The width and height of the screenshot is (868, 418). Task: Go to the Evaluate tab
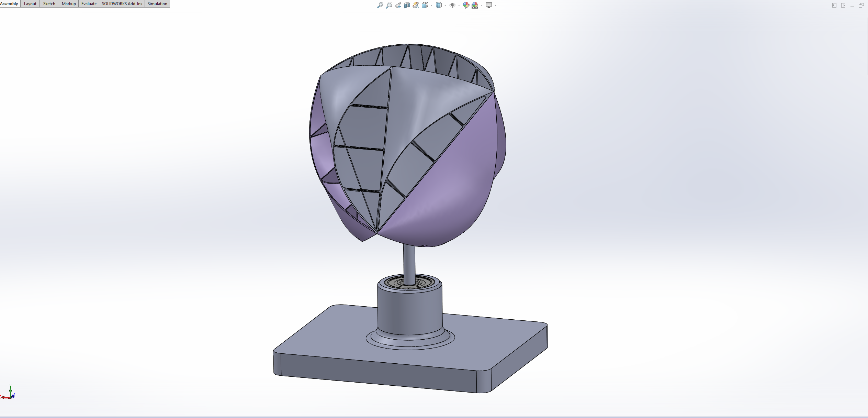click(x=89, y=4)
